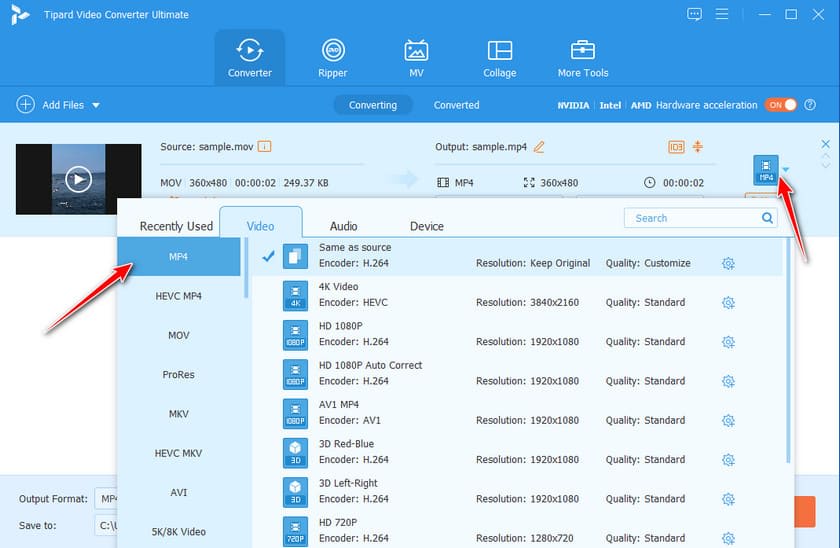
Task: Open settings gear for 4K Video
Action: click(x=728, y=303)
